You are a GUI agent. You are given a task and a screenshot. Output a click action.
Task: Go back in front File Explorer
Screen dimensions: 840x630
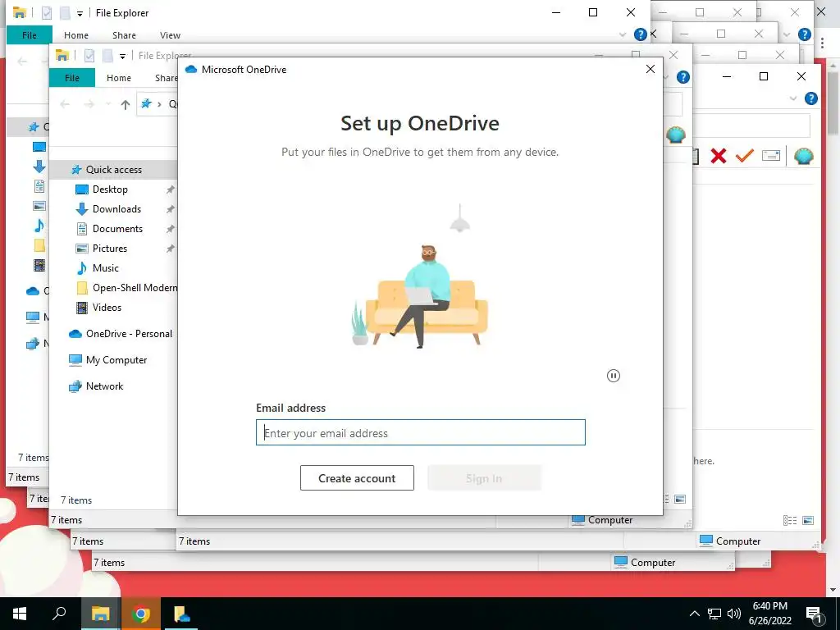pyautogui.click(x=65, y=104)
